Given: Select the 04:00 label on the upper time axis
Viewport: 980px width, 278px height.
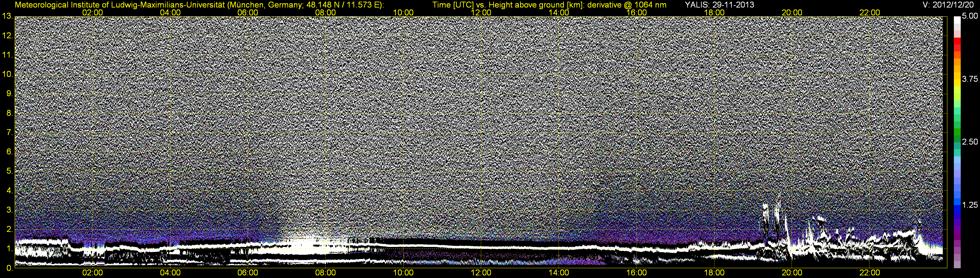Looking at the screenshot, I should click(x=170, y=12).
